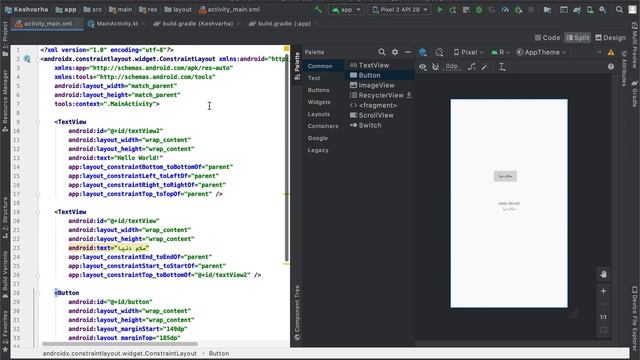Switch to Design view
Viewport: 640px width, 360px height.
610,38
